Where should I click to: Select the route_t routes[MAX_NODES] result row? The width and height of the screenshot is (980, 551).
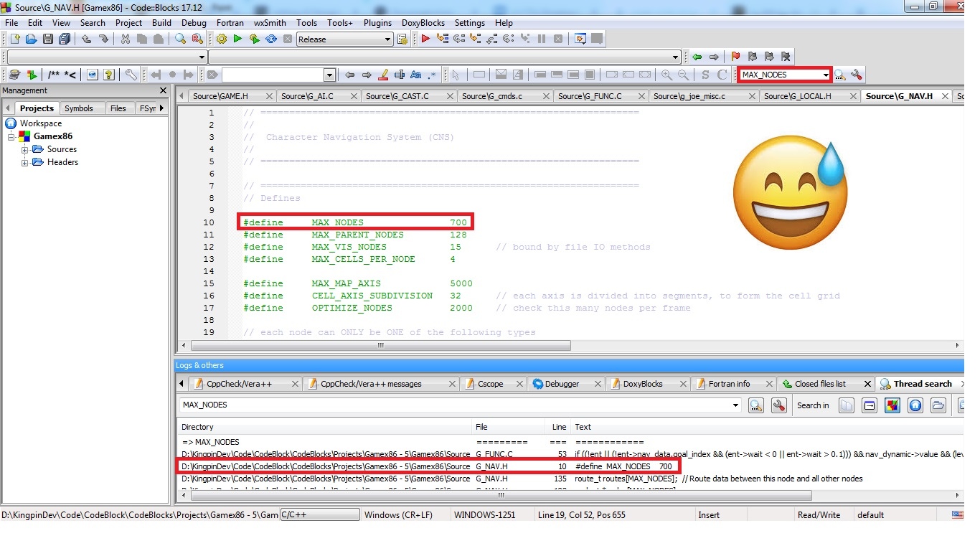[x=571, y=479]
